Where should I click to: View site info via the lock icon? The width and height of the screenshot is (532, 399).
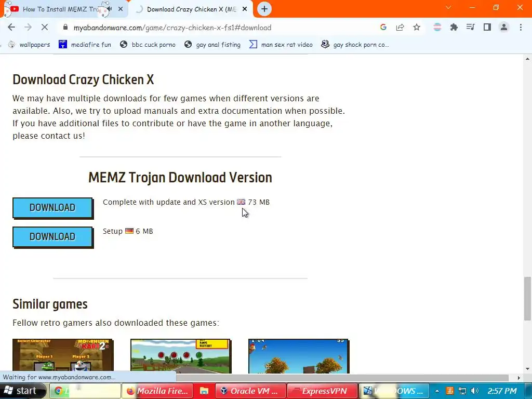pos(65,28)
